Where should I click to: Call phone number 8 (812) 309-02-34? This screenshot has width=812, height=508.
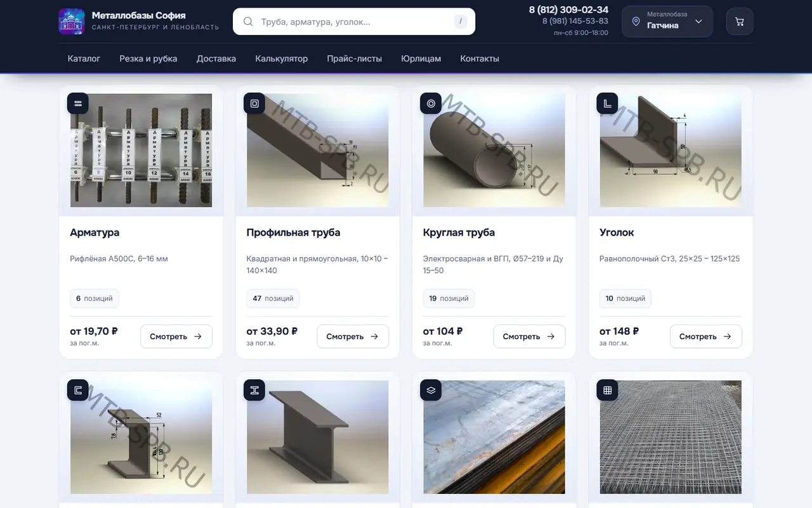tap(568, 10)
